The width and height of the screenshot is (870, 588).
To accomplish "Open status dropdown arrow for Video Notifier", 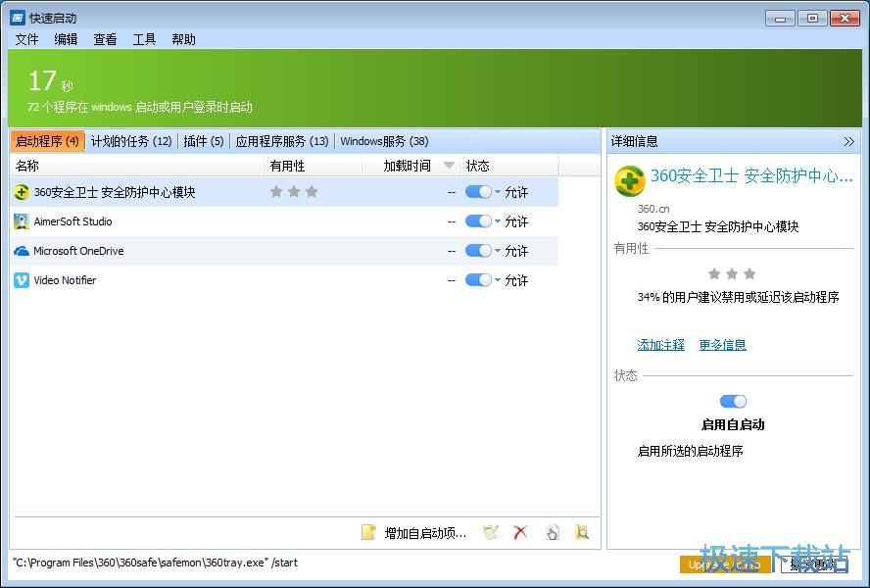I will tap(498, 280).
